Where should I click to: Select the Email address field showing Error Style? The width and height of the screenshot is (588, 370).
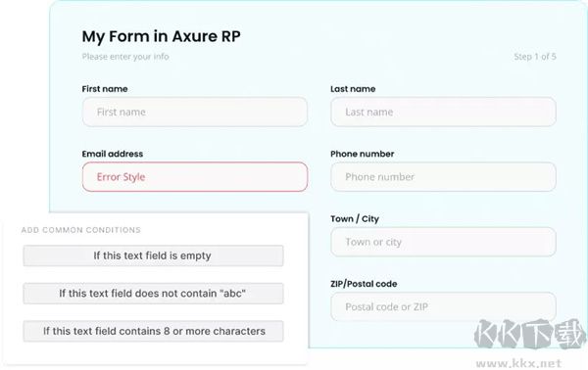click(195, 177)
